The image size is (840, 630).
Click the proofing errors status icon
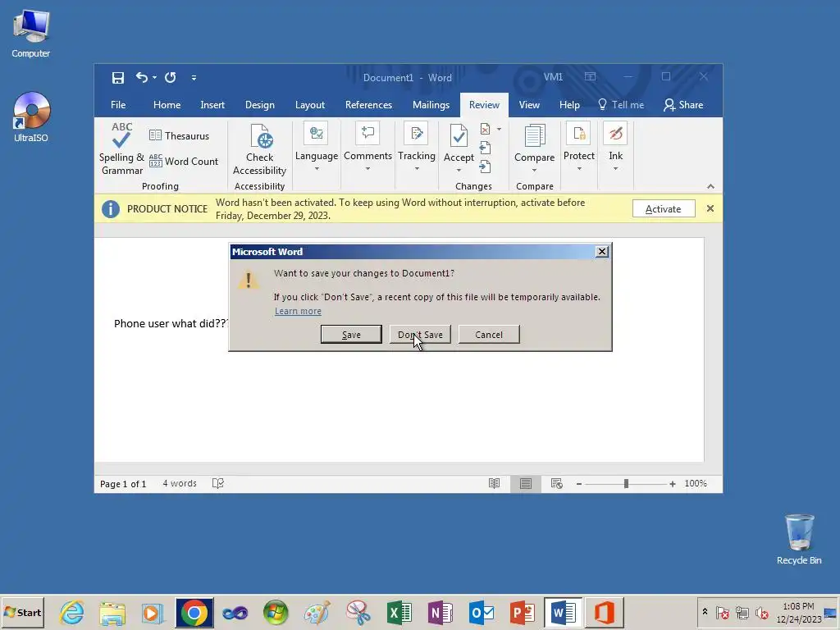point(218,483)
